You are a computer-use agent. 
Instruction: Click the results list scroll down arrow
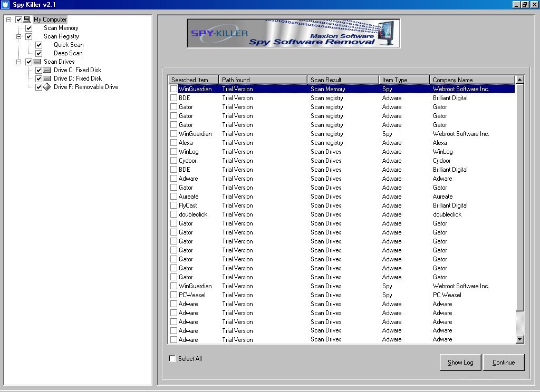519,339
